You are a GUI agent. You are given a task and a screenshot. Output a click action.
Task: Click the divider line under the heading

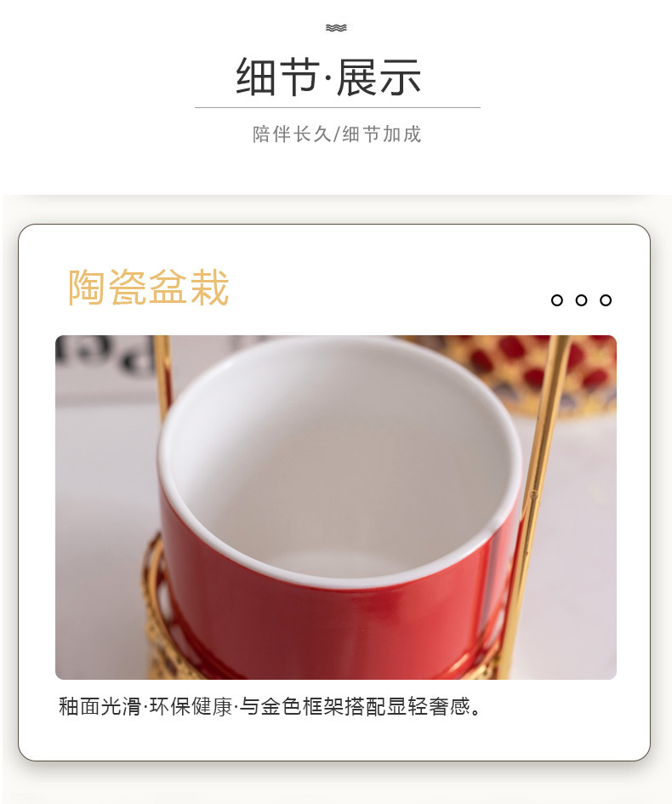pyautogui.click(x=338, y=108)
